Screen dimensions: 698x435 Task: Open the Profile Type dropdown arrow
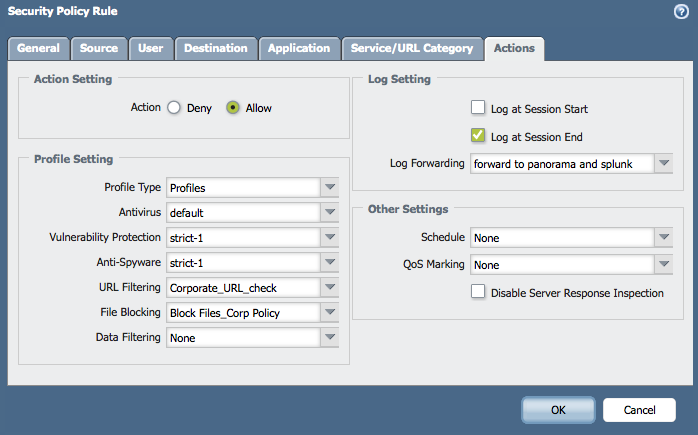[x=330, y=187]
